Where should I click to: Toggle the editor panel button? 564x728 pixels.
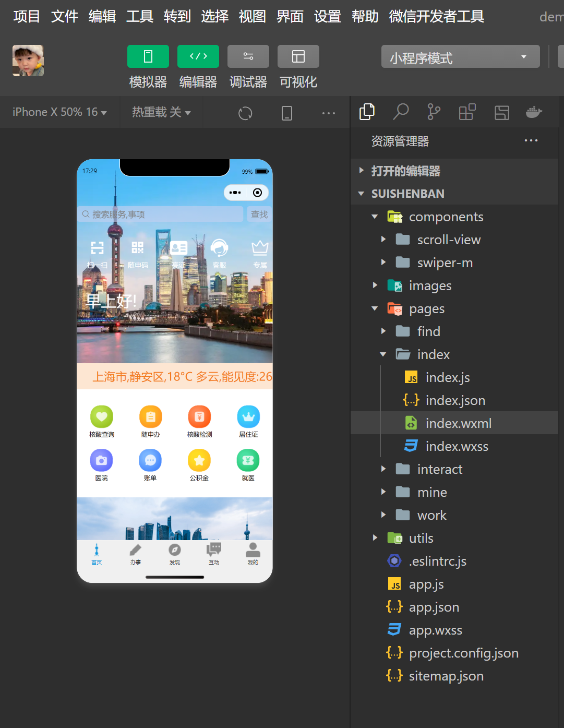(x=198, y=56)
